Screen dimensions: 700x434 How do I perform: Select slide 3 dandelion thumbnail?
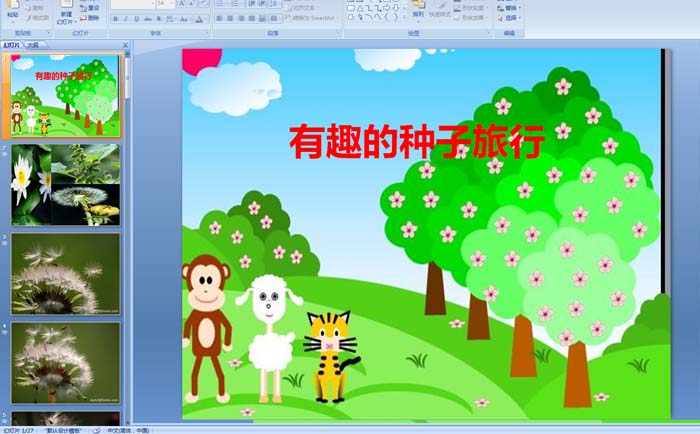tap(65, 274)
